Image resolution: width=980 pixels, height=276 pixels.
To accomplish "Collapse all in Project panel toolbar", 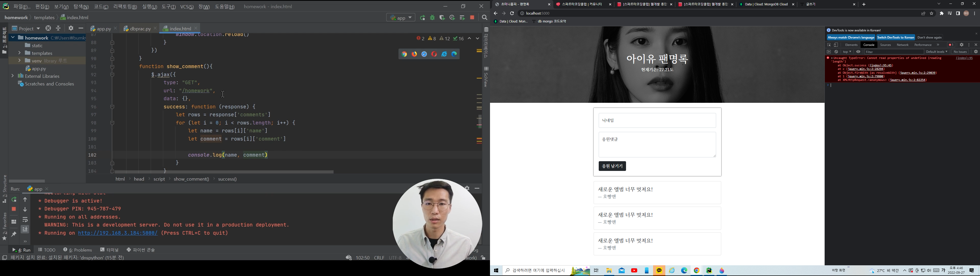I will (58, 29).
